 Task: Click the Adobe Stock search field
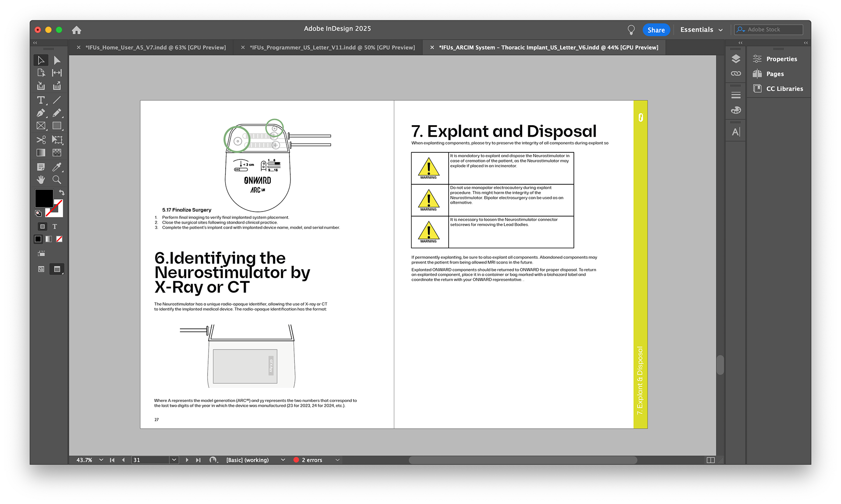[769, 30]
